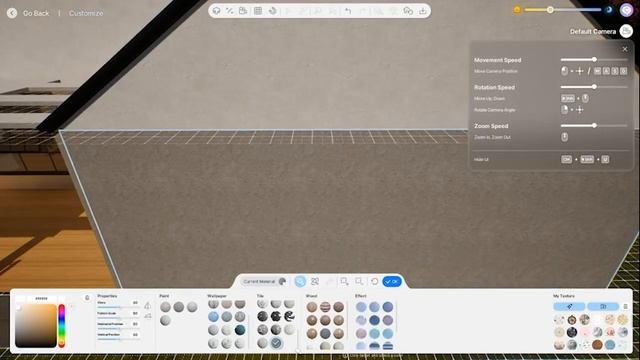Close the camera speed settings panel
Image resolution: width=640 pixels, height=360 pixels.
tap(625, 49)
